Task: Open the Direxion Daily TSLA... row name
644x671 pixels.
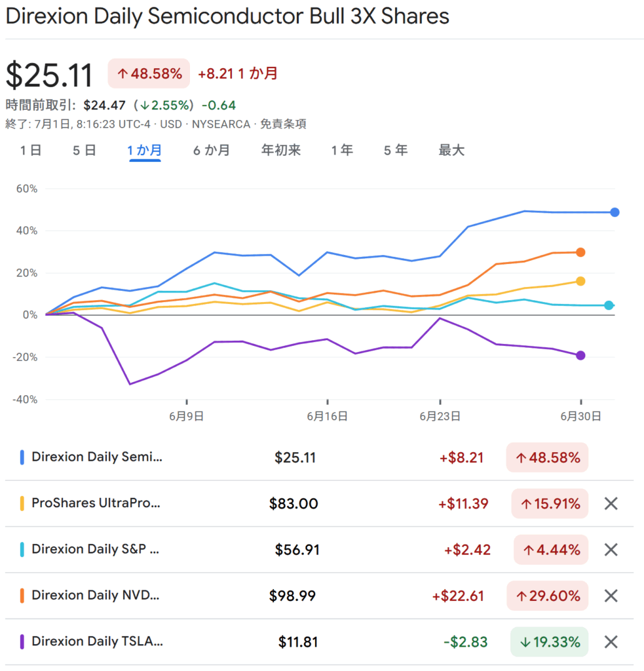Action: pos(97,642)
